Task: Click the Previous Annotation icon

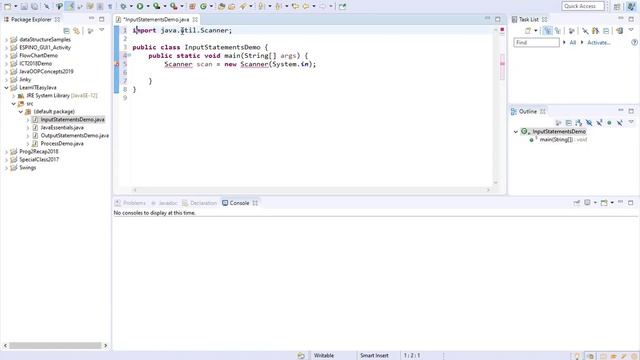Action: (279, 6)
